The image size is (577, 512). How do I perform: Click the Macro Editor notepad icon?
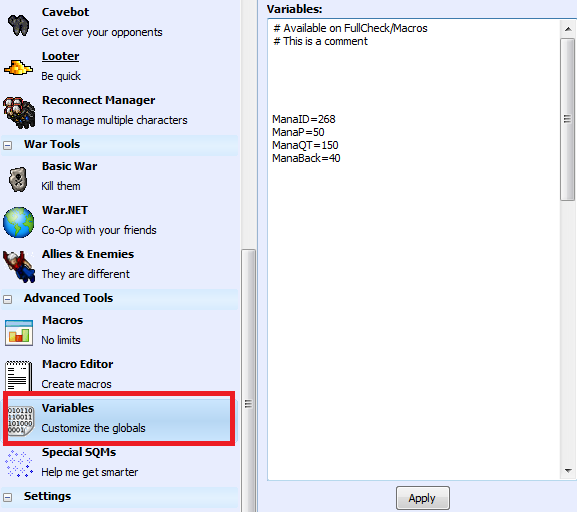tap(18, 375)
